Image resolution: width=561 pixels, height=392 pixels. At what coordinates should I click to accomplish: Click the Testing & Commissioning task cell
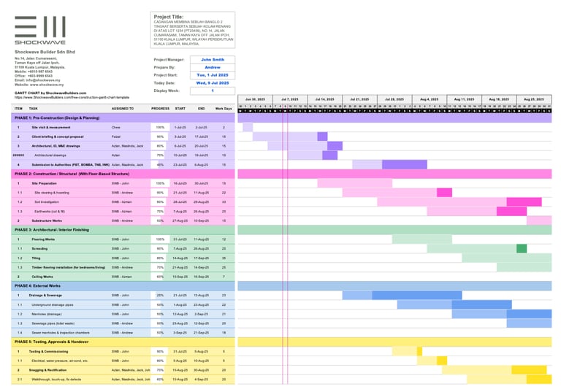point(48,352)
